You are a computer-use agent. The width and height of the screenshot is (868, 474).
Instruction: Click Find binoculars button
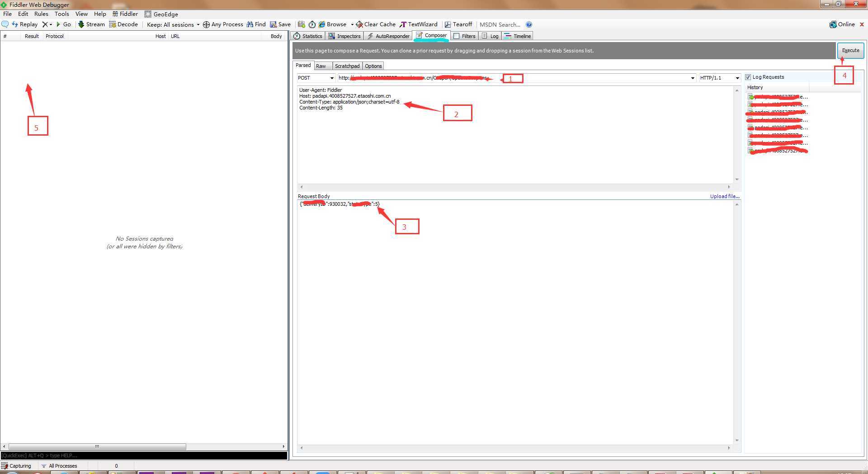[x=256, y=24]
